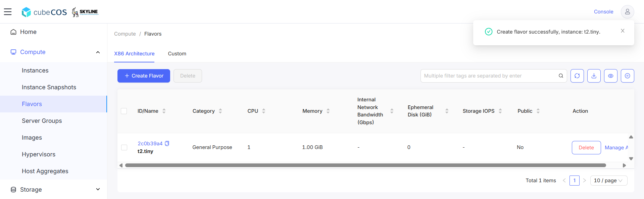The height and width of the screenshot is (199, 644).
Task: Expand the Storage sidebar section
Action: point(98,189)
